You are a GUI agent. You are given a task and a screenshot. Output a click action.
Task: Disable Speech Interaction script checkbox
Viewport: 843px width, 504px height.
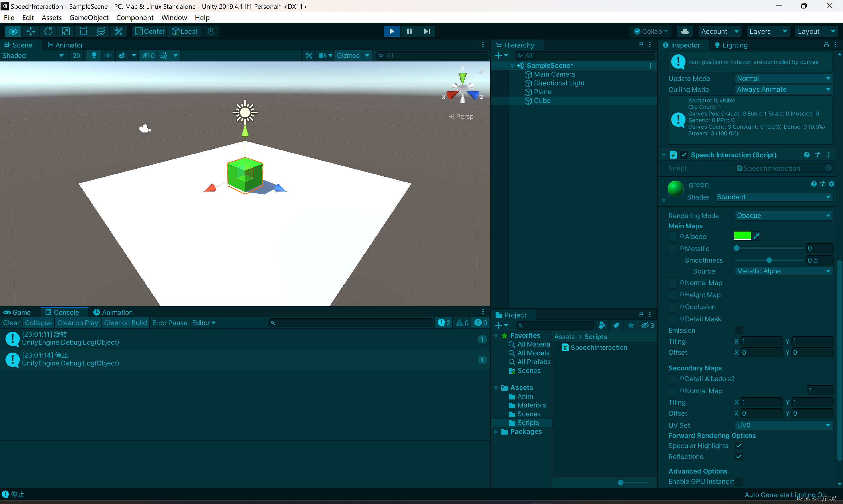pyautogui.click(x=684, y=155)
